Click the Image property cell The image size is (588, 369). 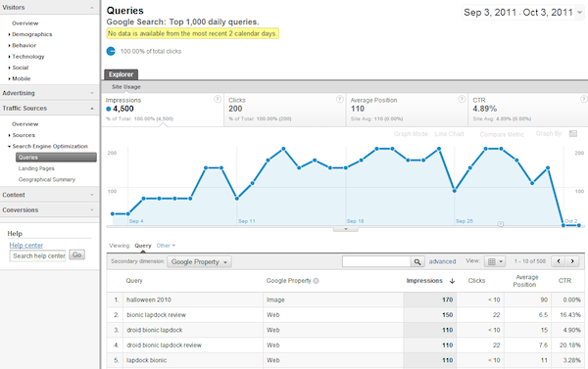(275, 300)
